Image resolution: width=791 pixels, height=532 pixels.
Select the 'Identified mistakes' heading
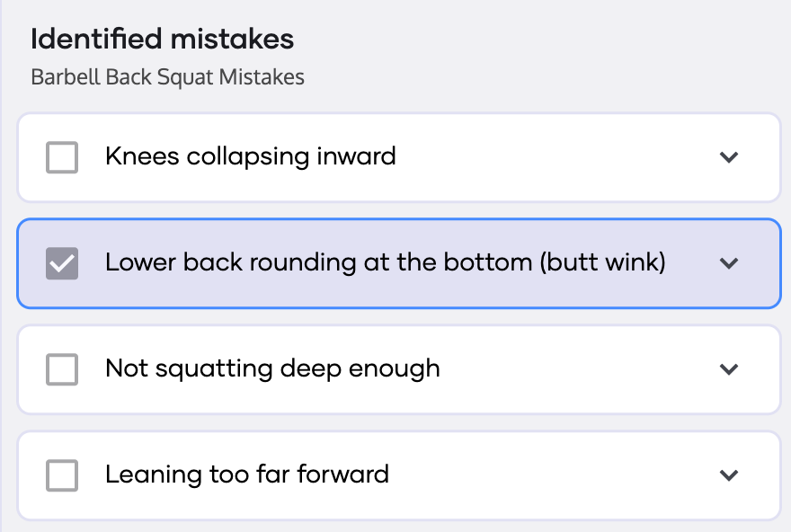point(162,40)
